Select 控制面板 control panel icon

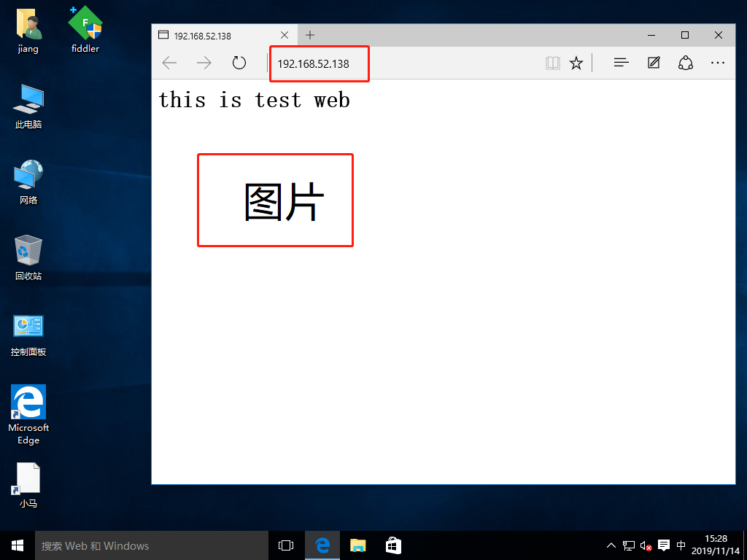point(28,335)
